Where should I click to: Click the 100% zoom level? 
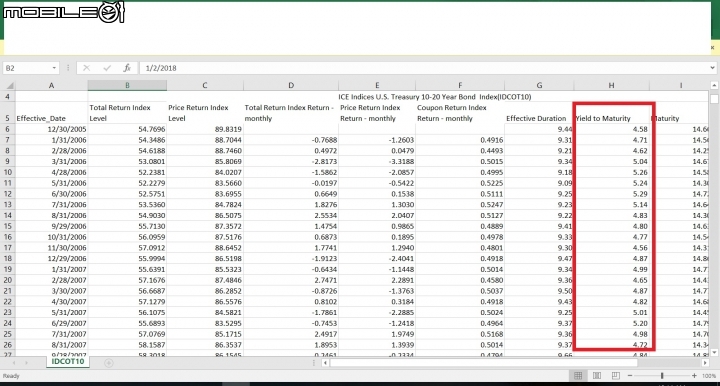click(x=709, y=376)
